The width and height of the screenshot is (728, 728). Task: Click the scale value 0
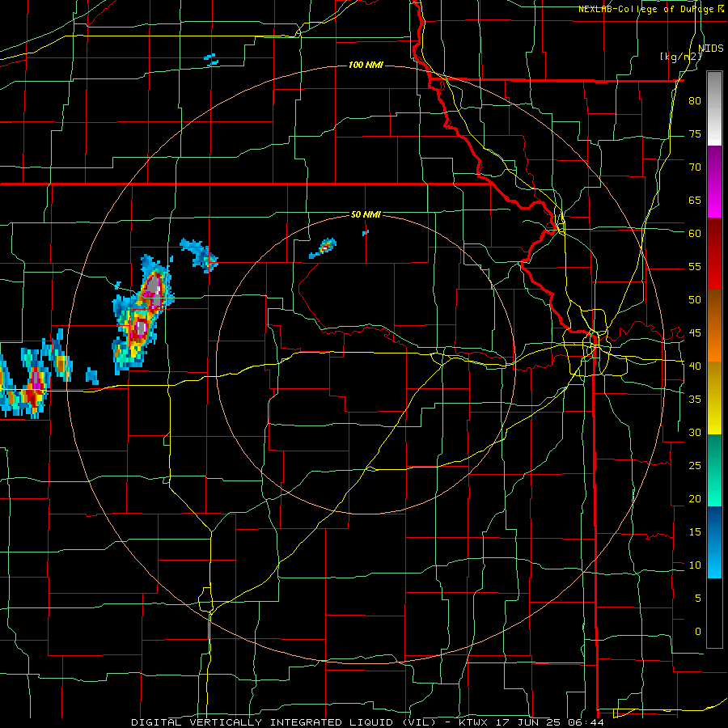coord(698,632)
